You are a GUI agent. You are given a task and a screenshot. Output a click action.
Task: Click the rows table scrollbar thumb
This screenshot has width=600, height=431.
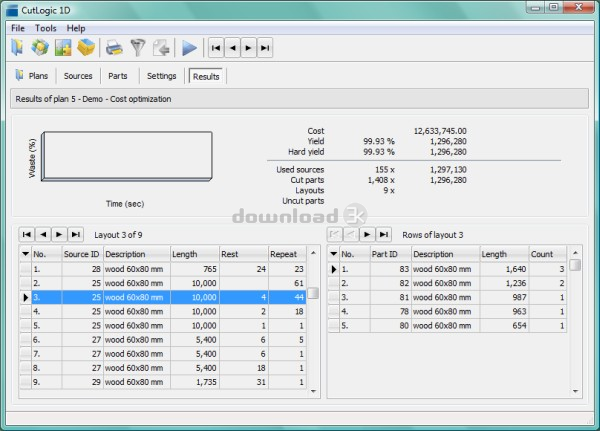point(575,265)
